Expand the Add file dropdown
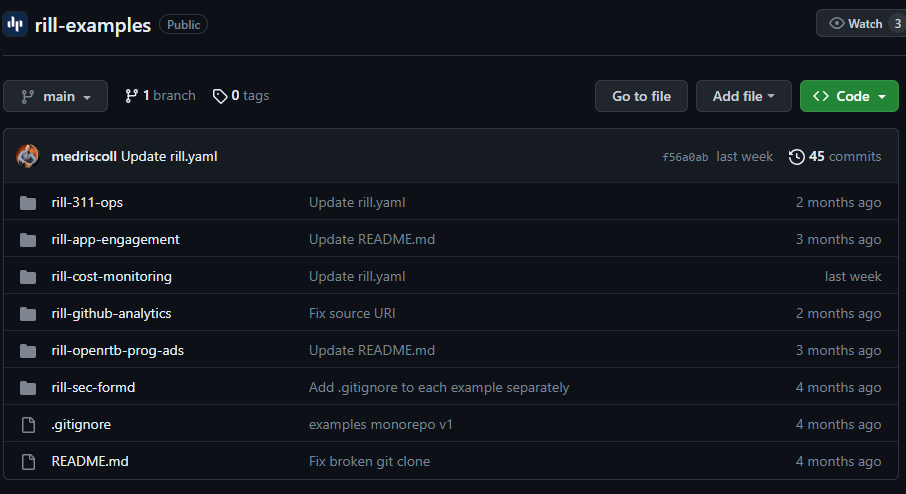906x494 pixels. pos(744,96)
